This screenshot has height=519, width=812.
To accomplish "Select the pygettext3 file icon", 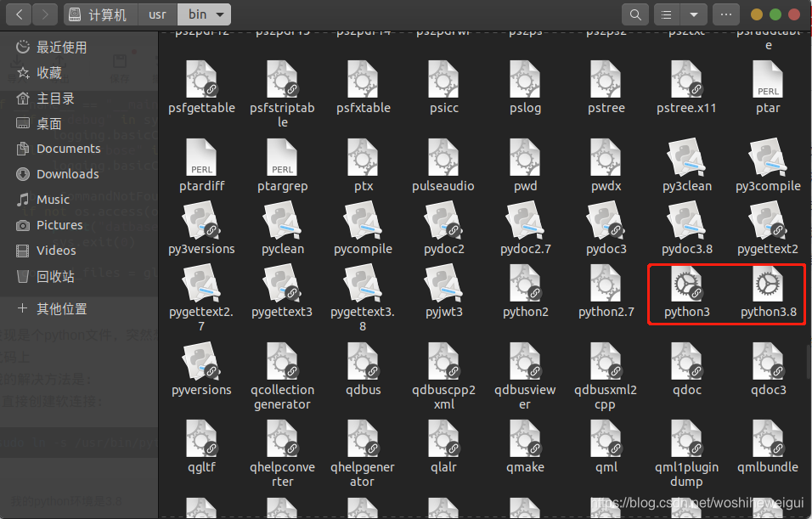I will pos(282,284).
